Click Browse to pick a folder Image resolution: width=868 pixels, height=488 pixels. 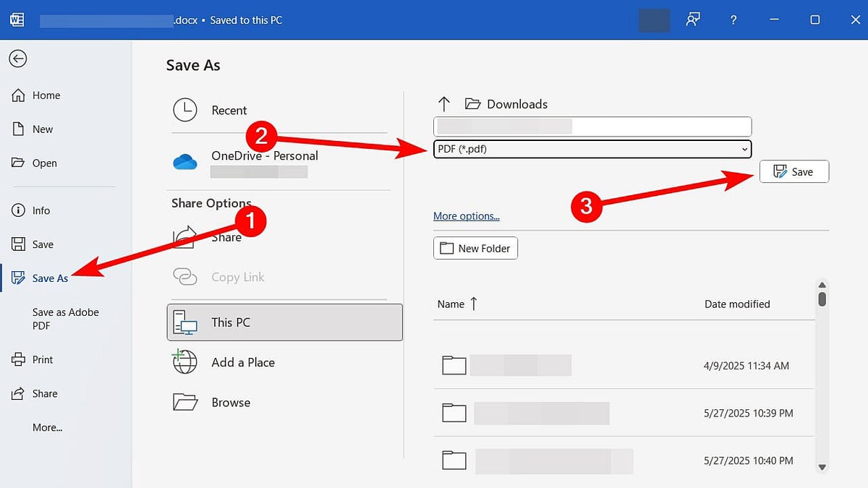[x=232, y=402]
